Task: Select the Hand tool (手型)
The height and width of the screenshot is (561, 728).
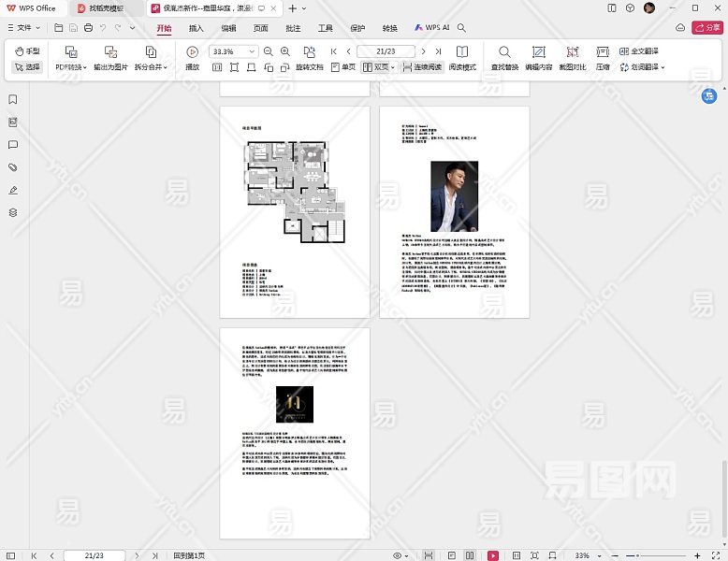Action: 27,51
